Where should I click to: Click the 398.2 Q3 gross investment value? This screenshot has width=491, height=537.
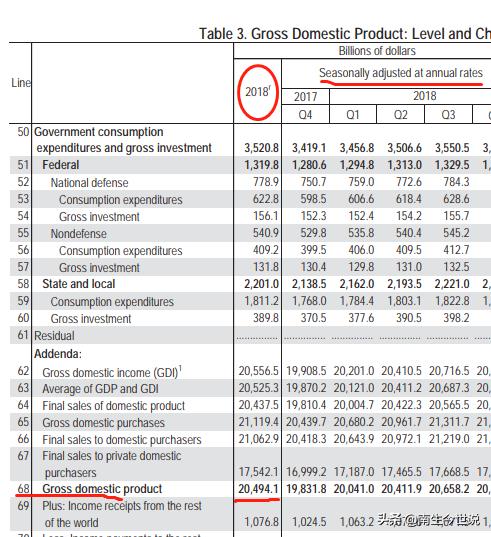(456, 318)
